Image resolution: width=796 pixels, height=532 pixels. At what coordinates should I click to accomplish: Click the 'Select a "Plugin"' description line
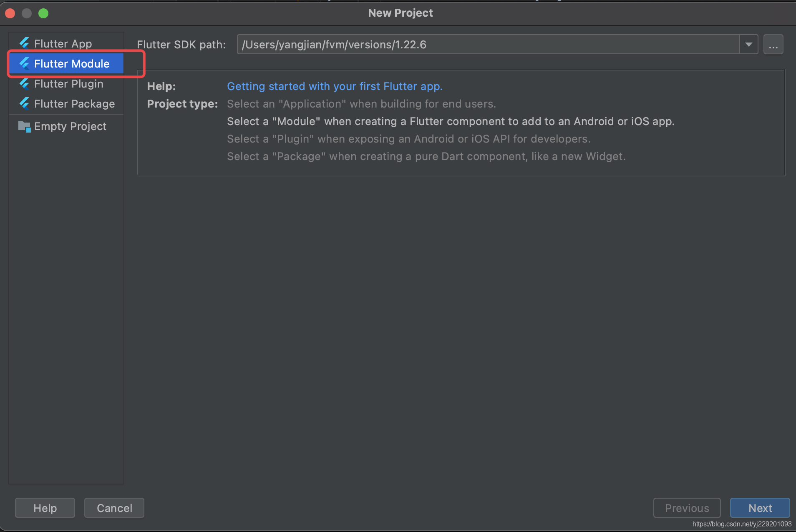409,139
